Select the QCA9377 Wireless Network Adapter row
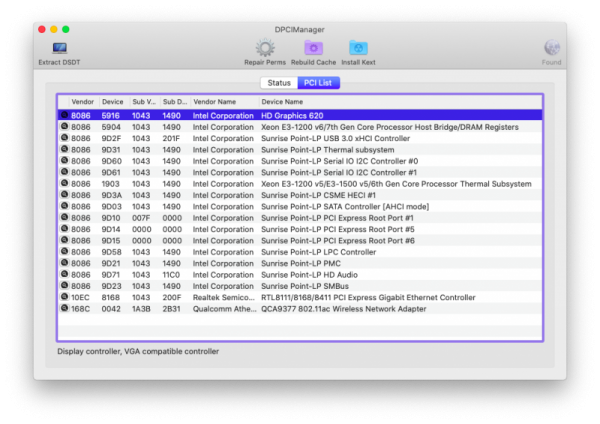 click(x=300, y=308)
